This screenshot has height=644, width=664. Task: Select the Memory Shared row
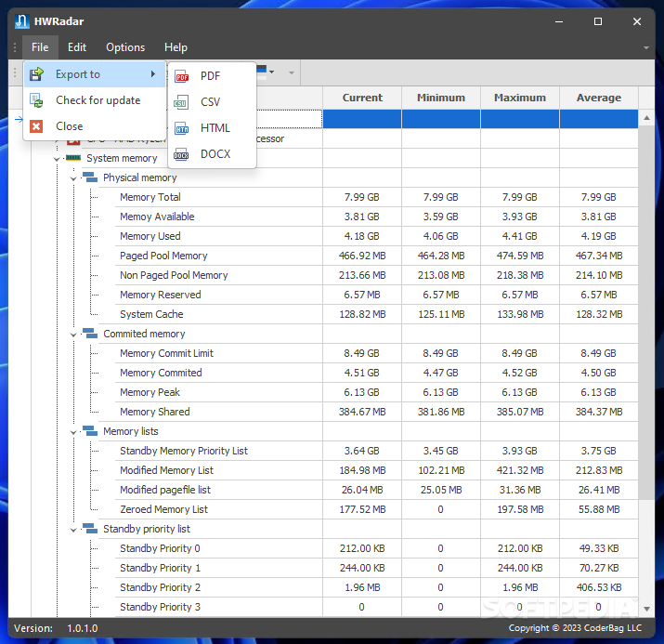pos(376,412)
